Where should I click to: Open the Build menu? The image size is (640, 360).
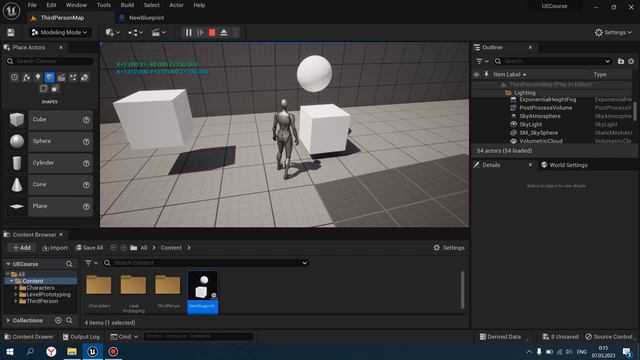(x=127, y=5)
